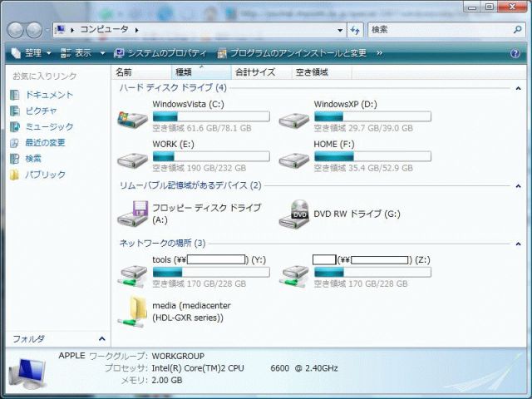
Task: Open the tools (Y:) network drive icon
Action: click(x=132, y=276)
